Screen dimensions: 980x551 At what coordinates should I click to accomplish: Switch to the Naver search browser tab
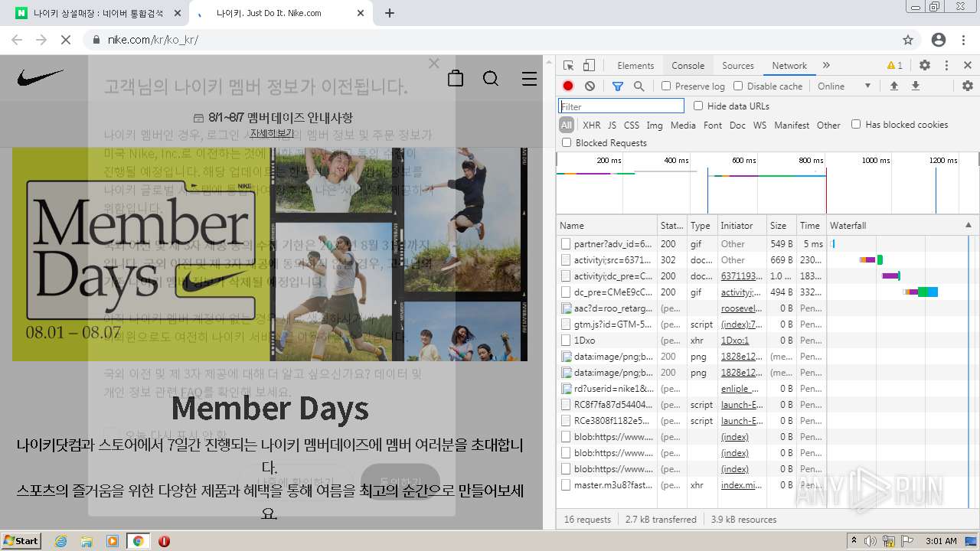point(99,13)
